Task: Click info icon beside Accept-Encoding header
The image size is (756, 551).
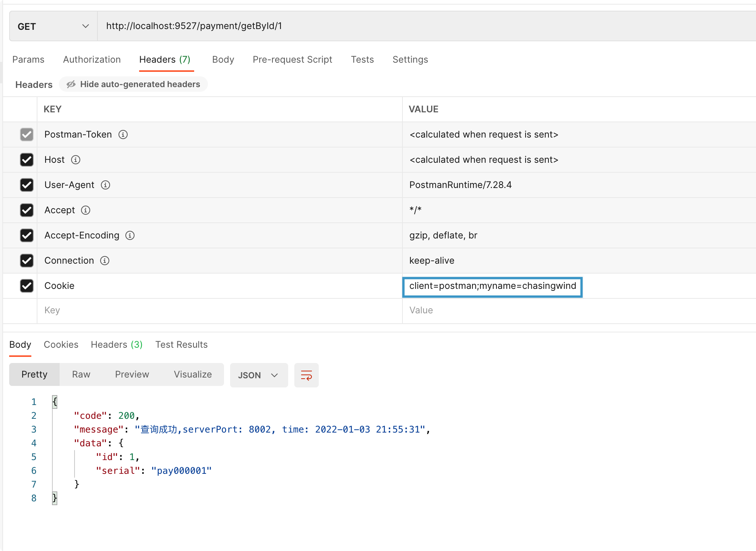Action: pos(130,235)
